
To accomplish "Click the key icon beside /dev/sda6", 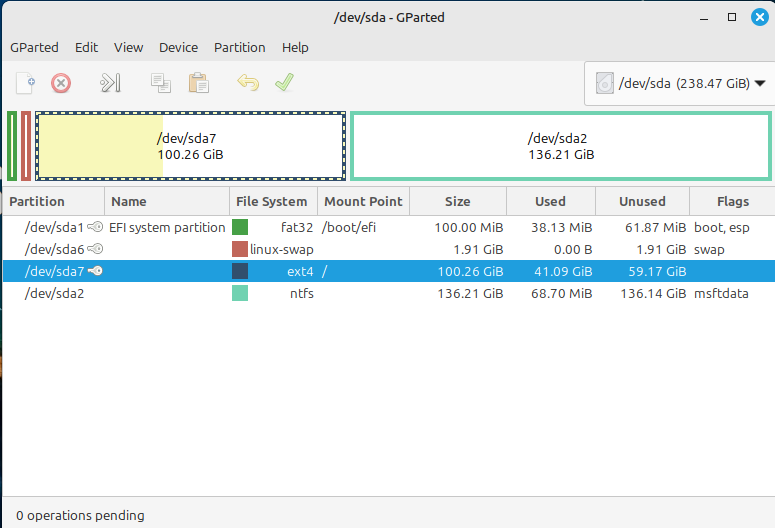I will 95,249.
